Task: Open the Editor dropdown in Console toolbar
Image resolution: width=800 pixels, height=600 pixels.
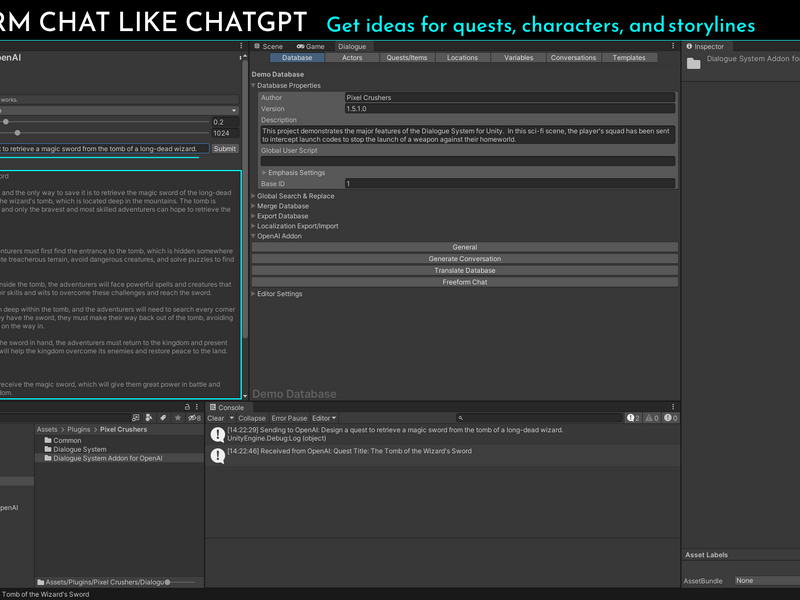Action: (324, 418)
